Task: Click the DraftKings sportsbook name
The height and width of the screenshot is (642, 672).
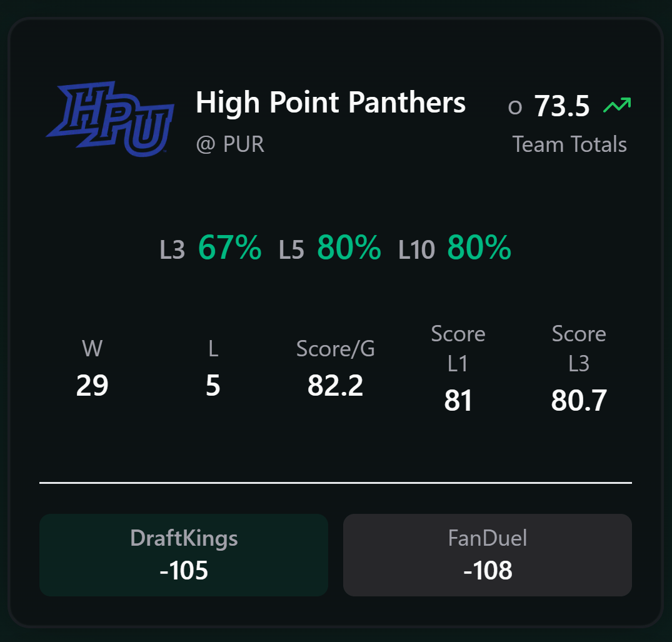Action: (184, 538)
